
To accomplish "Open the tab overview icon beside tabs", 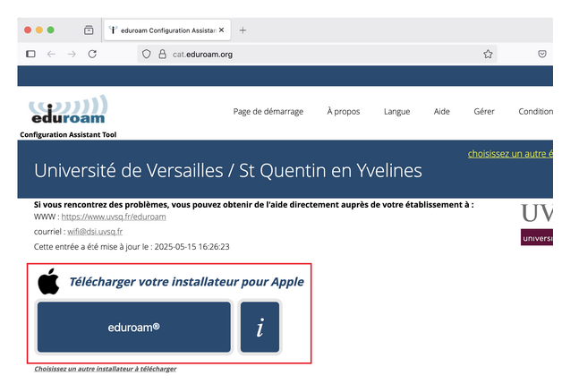I will (x=89, y=30).
